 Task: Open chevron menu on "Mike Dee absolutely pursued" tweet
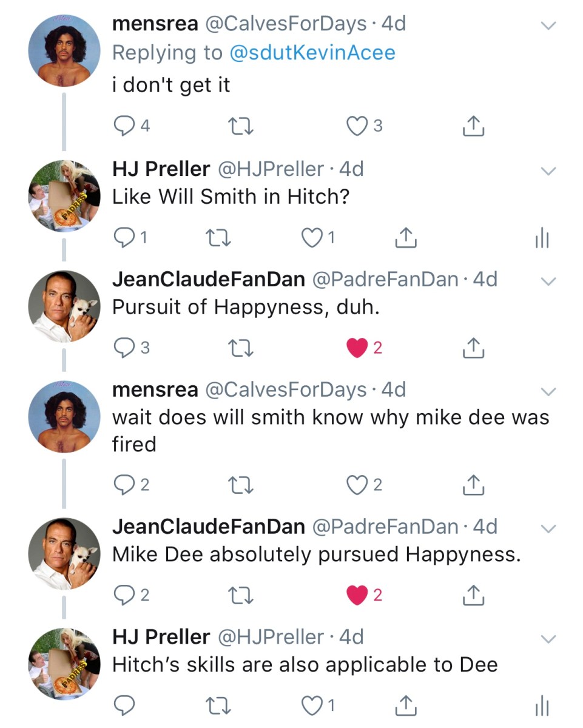pyautogui.click(x=548, y=528)
